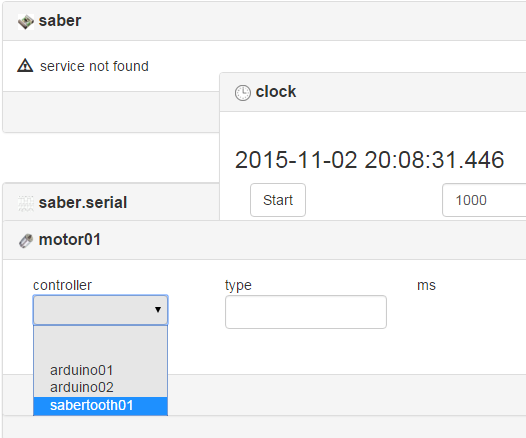526x438 pixels.
Task: Click the service not found message
Action: [94, 66]
